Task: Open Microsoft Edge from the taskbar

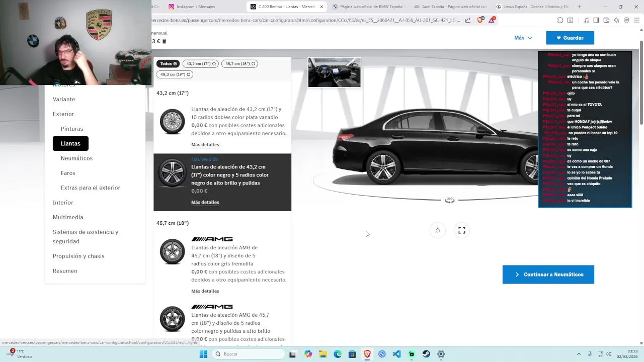Action: point(338,354)
